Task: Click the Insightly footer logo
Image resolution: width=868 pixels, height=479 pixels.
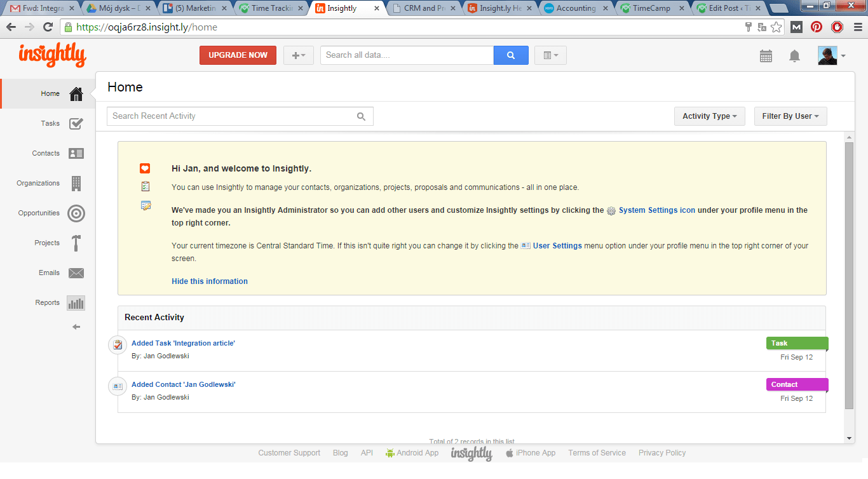Action: 471,454
